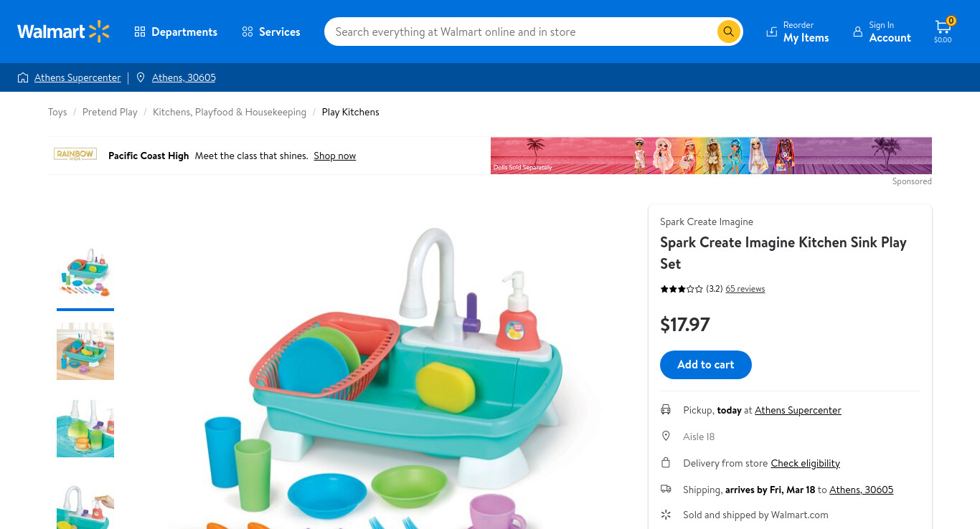
Task: Open Kitchens, Playfood & Housekeeping breadcrumb
Action: (x=230, y=112)
